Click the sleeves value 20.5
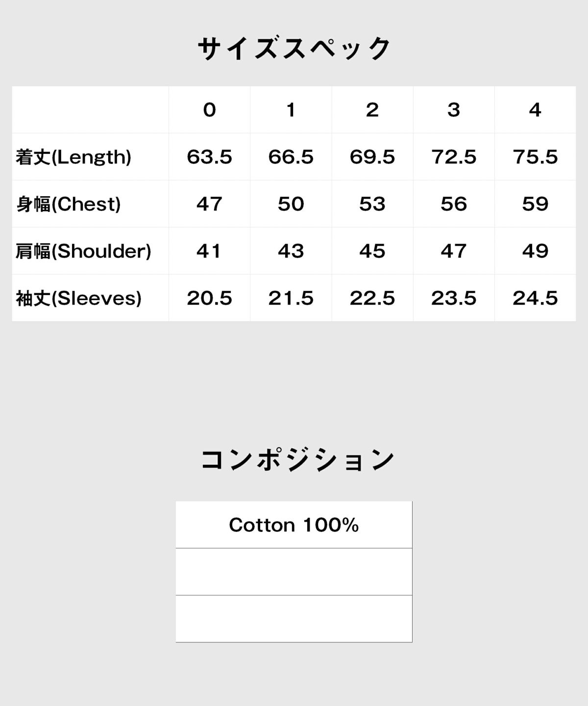Screen dimensions: 588x706 (x=209, y=298)
